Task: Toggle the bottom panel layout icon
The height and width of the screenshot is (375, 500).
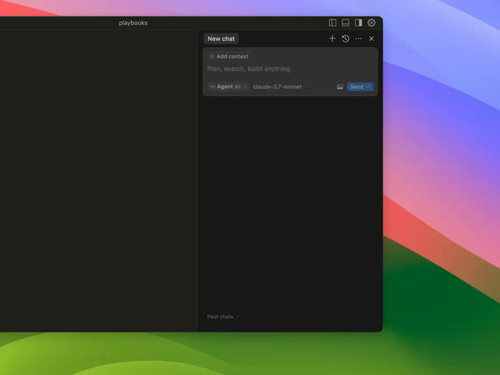Action: pos(346,23)
